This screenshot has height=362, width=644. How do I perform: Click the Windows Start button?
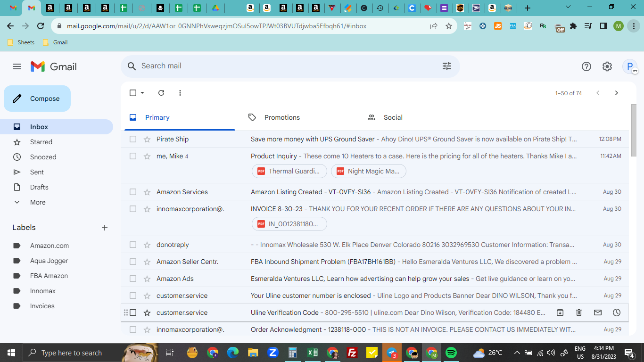pyautogui.click(x=11, y=353)
